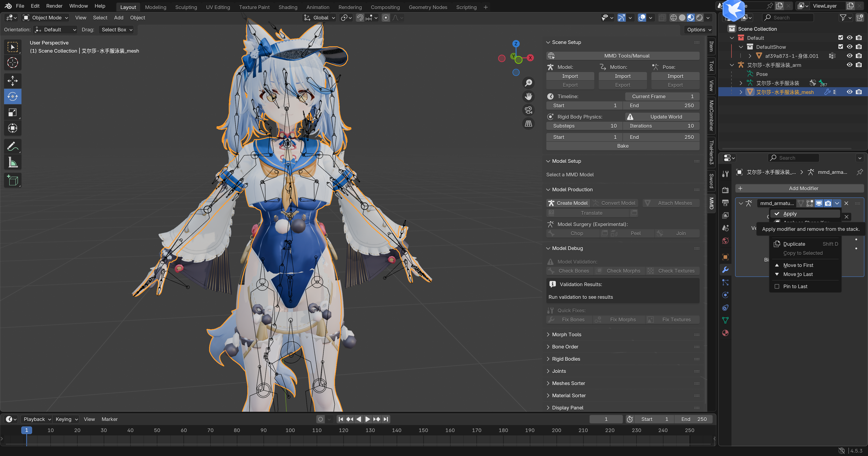The image size is (868, 456).
Task: Open the Object Mode dropdown
Action: (45, 18)
